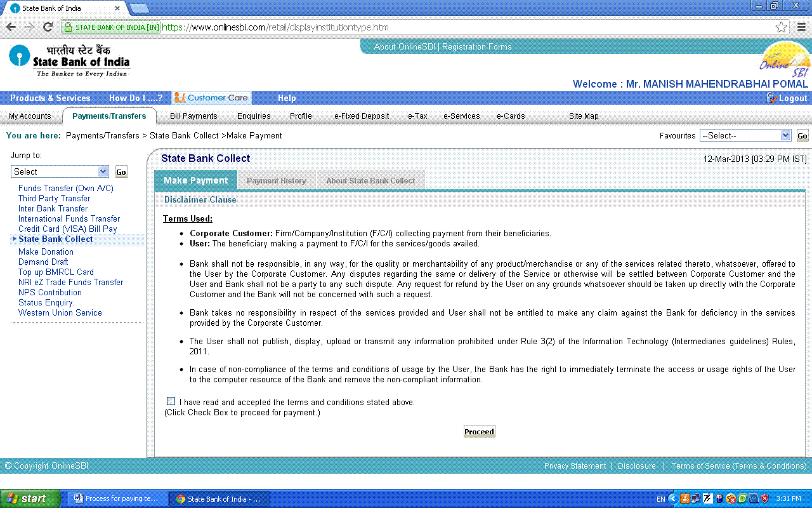The height and width of the screenshot is (508, 812).
Task: Click Go button beside Favourites
Action: [x=802, y=136]
